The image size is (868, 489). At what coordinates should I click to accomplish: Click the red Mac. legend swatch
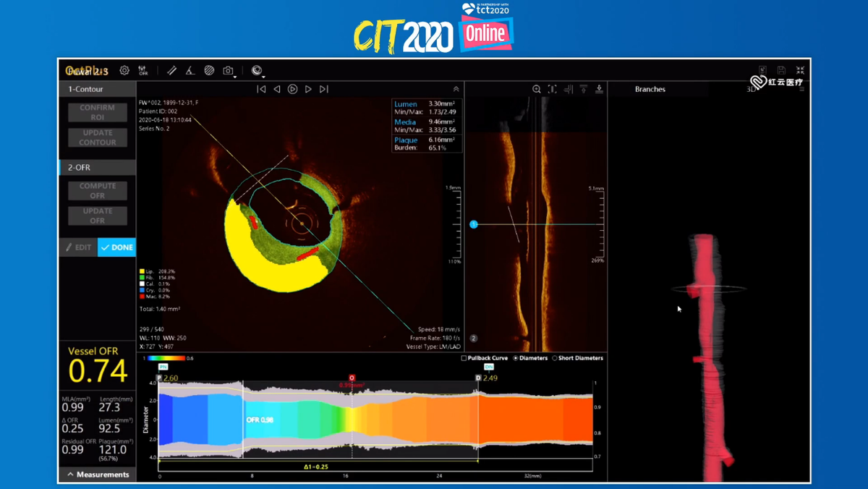coord(142,297)
